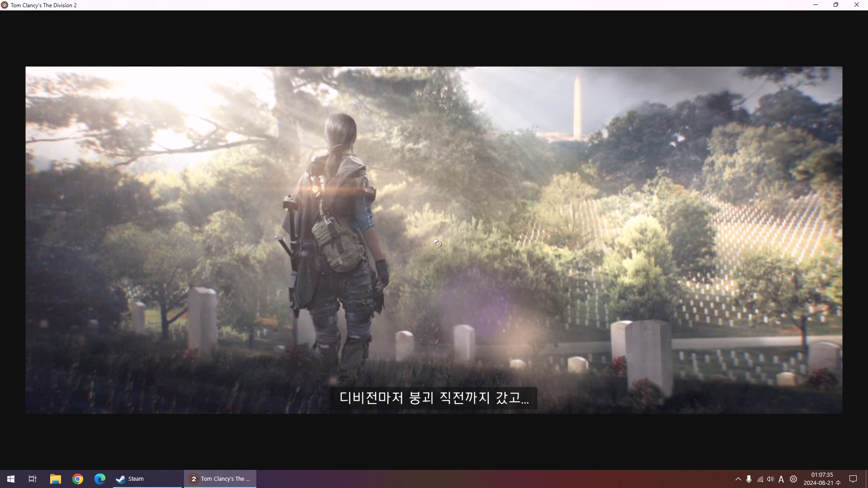Open Microsoft Edge from the taskbar

100,479
